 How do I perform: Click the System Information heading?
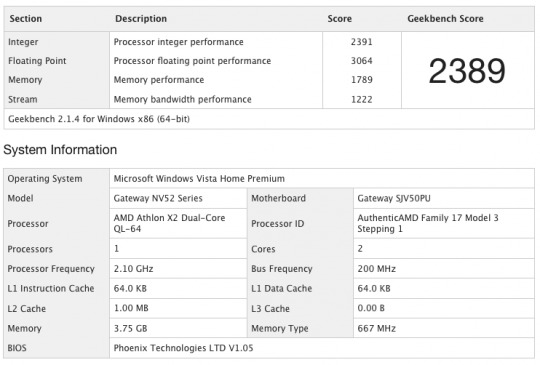tap(60, 150)
